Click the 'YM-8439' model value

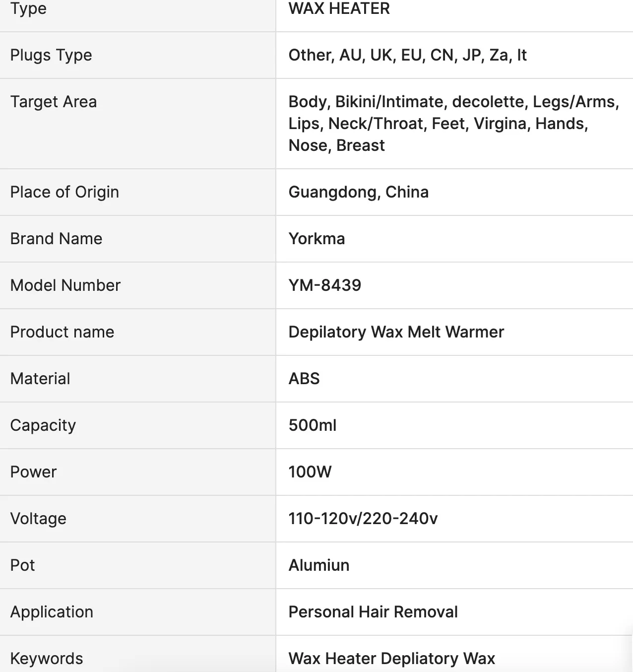pos(325,285)
